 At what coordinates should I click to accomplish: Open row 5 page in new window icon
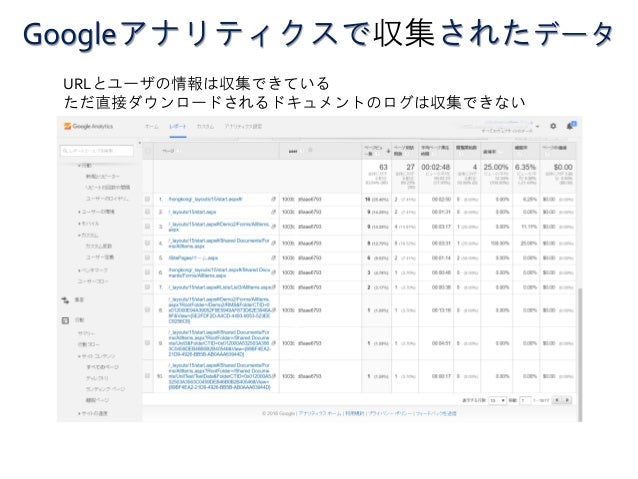pyautogui.click(x=274, y=258)
